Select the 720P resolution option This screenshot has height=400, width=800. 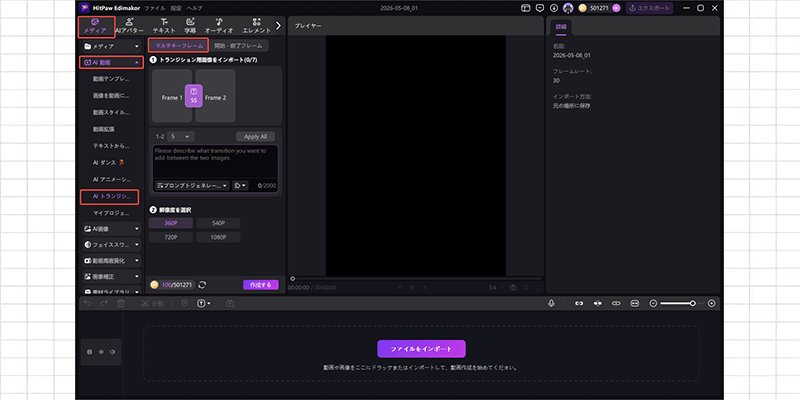pyautogui.click(x=171, y=237)
